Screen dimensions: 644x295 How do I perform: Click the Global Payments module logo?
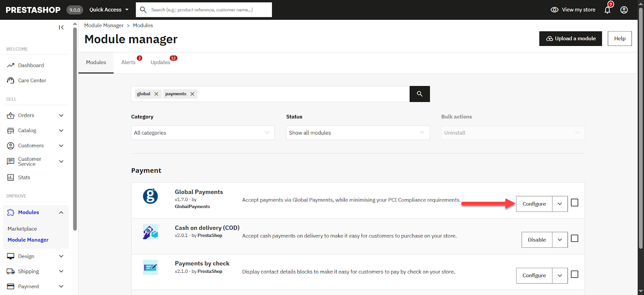point(151,196)
